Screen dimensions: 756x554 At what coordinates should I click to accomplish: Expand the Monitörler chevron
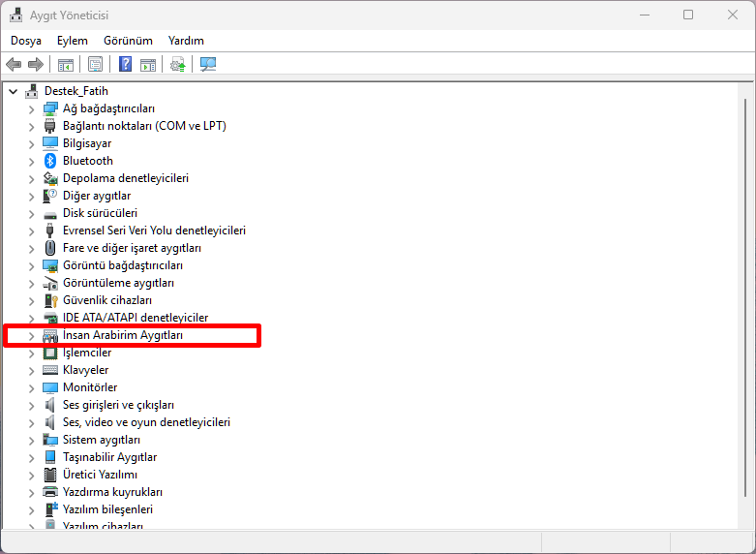tap(31, 388)
